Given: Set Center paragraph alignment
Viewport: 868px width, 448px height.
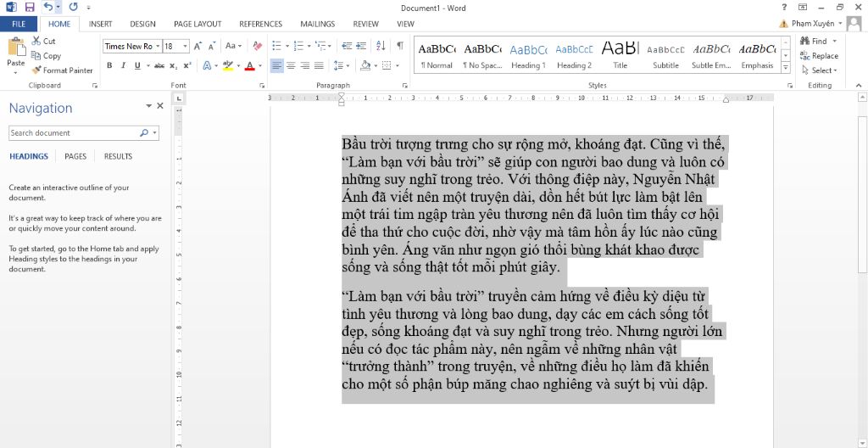Looking at the screenshot, I should pyautogui.click(x=291, y=65).
